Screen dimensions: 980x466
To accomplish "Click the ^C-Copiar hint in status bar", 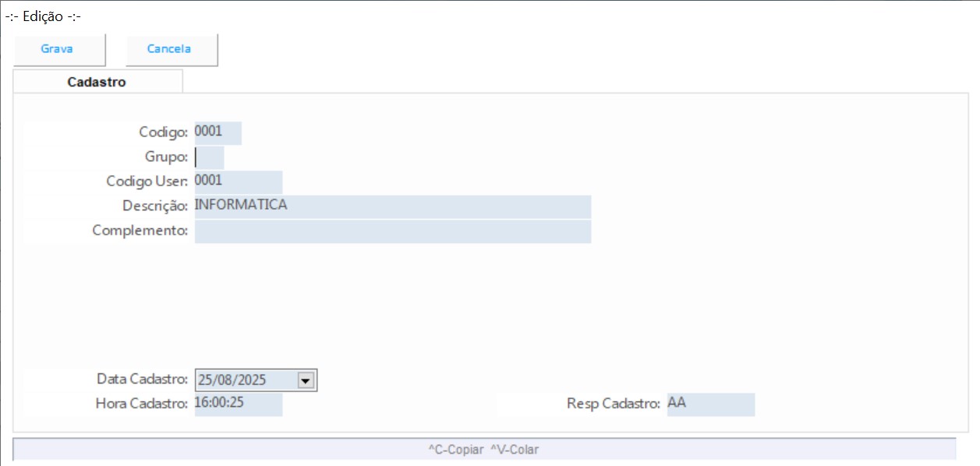I will coord(455,450).
